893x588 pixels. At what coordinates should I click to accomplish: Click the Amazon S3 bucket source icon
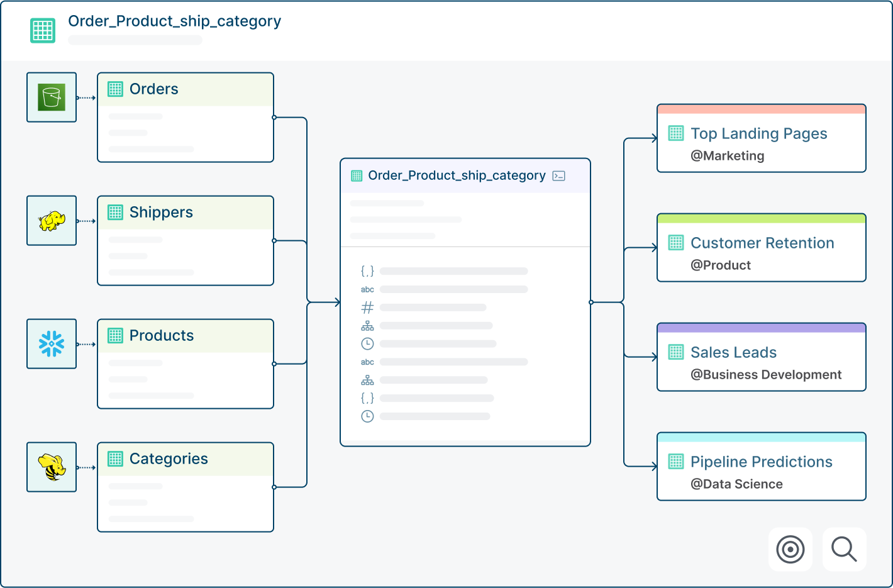click(x=52, y=97)
